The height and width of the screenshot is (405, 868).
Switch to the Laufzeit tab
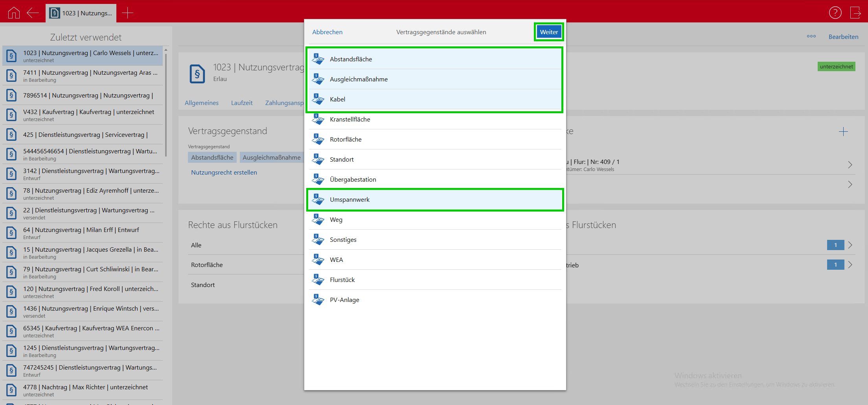(241, 103)
